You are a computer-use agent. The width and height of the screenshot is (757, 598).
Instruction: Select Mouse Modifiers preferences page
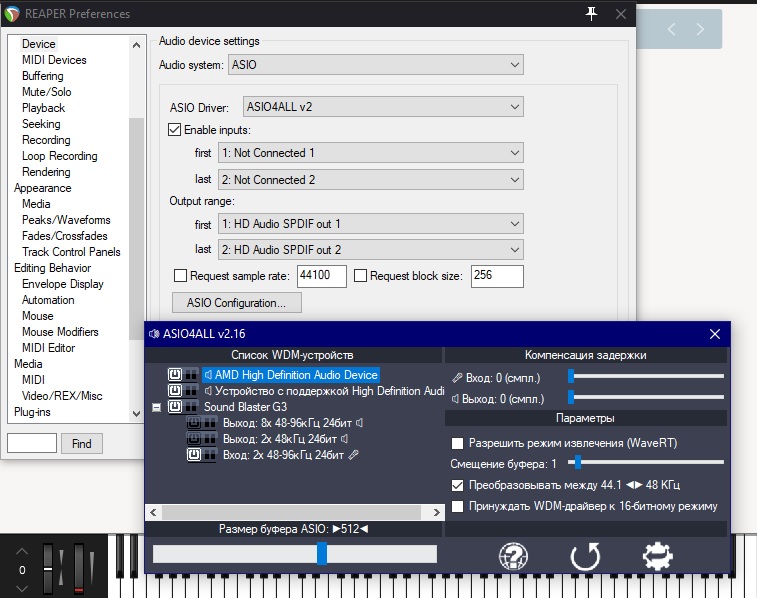60,332
